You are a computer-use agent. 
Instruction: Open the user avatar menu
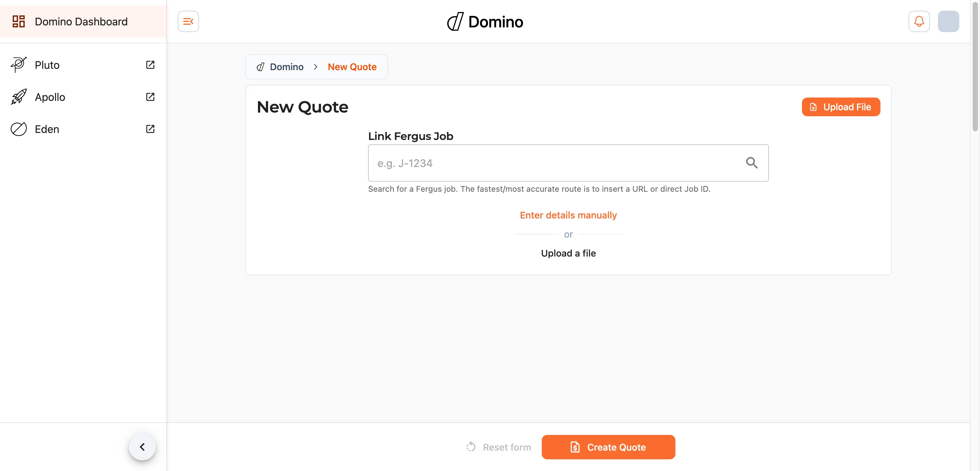pyautogui.click(x=948, y=21)
